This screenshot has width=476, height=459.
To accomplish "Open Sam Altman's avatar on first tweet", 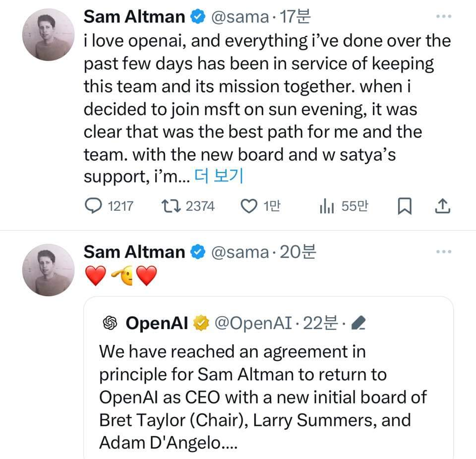I will point(47,35).
